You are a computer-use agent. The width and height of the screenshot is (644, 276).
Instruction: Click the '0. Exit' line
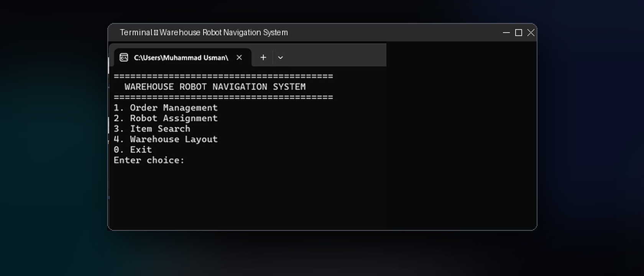[x=133, y=150]
